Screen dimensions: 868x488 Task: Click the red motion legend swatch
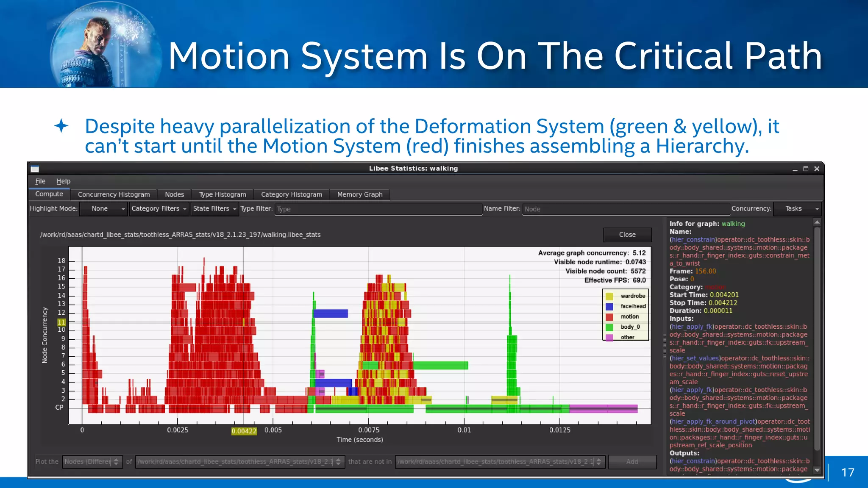click(609, 317)
